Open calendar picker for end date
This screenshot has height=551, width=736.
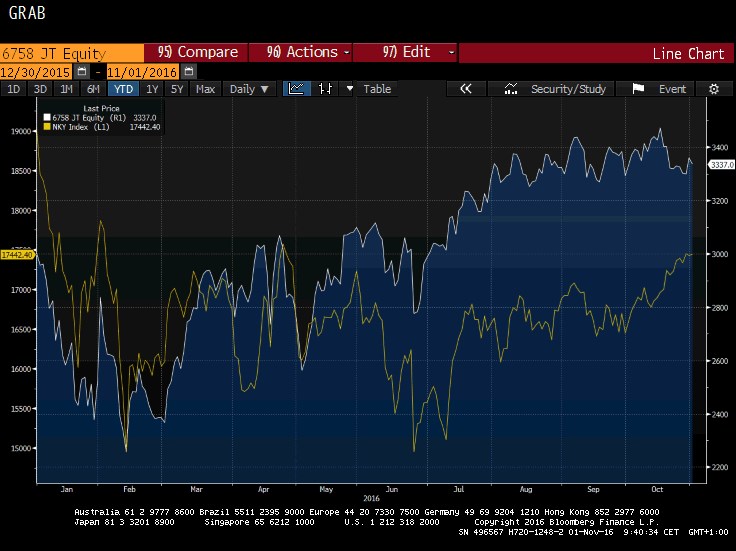(x=190, y=72)
